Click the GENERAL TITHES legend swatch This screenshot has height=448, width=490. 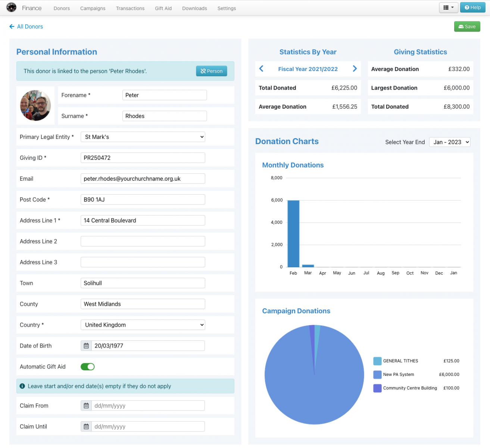point(377,361)
